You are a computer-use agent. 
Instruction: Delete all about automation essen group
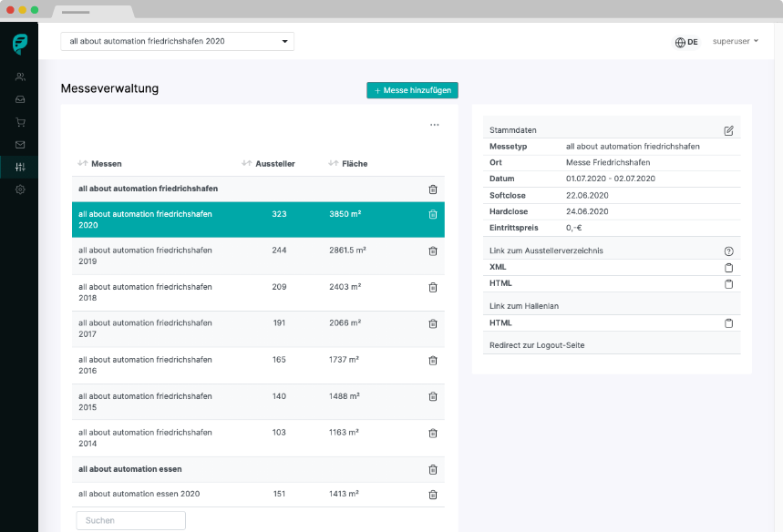[433, 470]
